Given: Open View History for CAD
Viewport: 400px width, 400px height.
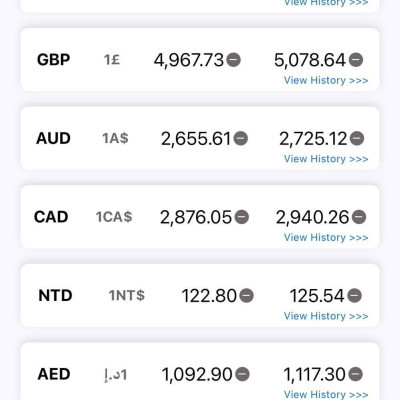Looking at the screenshot, I should [x=326, y=237].
